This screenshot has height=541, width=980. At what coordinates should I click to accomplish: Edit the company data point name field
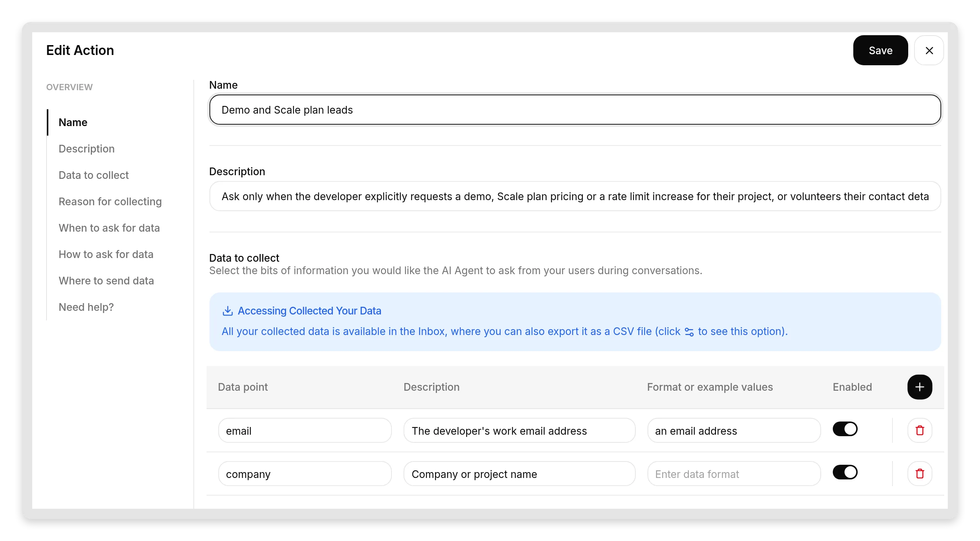coord(305,474)
